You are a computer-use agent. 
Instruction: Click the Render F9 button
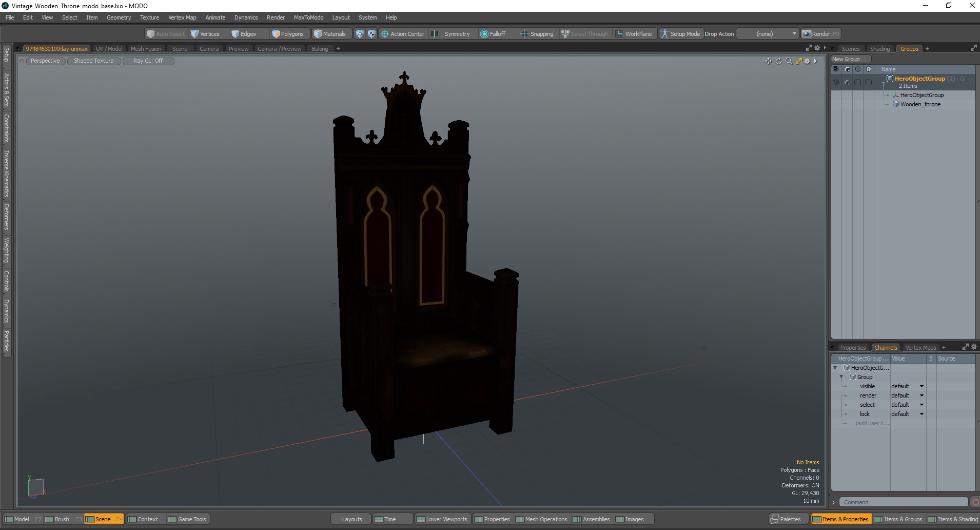[x=821, y=34]
